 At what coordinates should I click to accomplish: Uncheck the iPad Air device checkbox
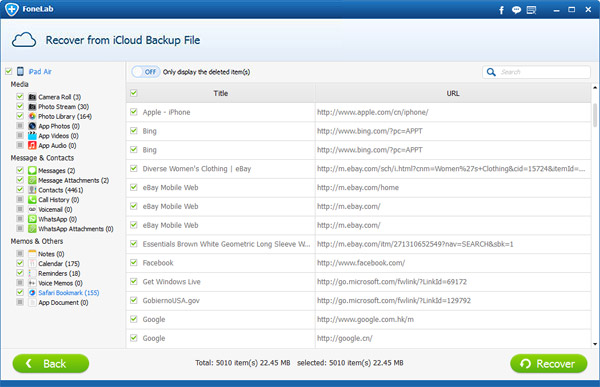(8, 71)
